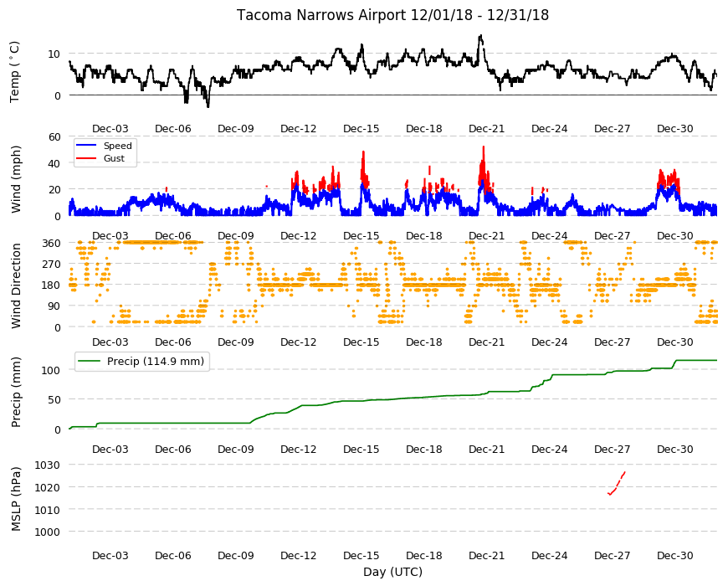Click the Dec-03 tick under precip plot

(110, 449)
